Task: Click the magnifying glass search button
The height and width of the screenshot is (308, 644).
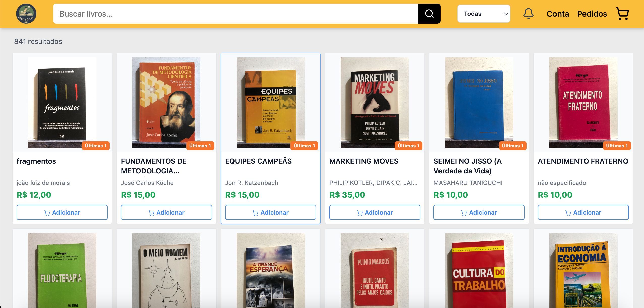Action: tap(429, 14)
